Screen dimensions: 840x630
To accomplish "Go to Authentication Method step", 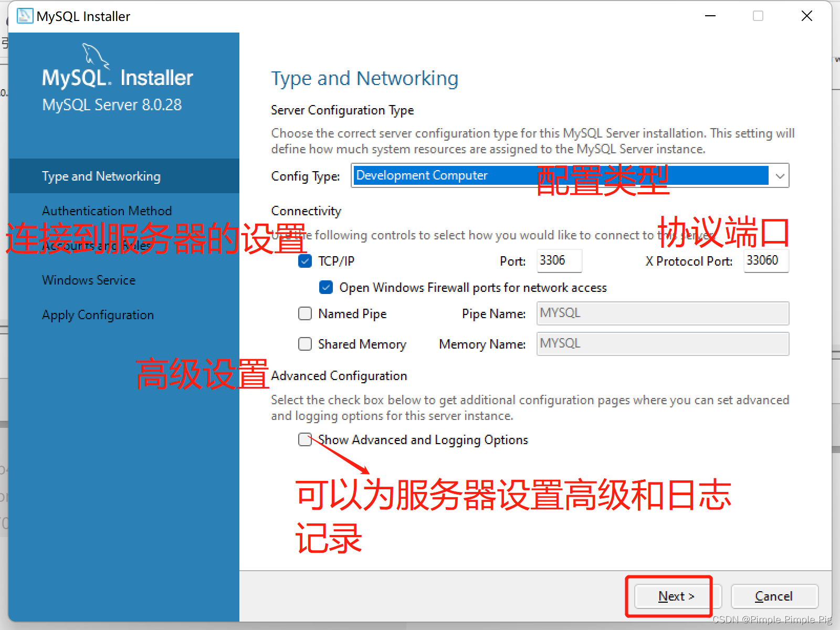I will (x=107, y=211).
